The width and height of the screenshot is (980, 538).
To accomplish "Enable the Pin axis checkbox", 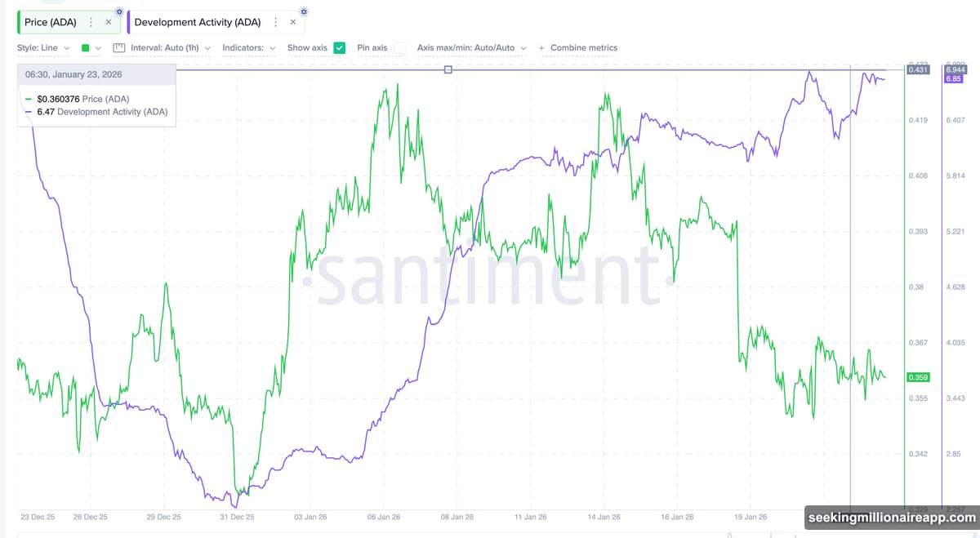I will [399, 47].
